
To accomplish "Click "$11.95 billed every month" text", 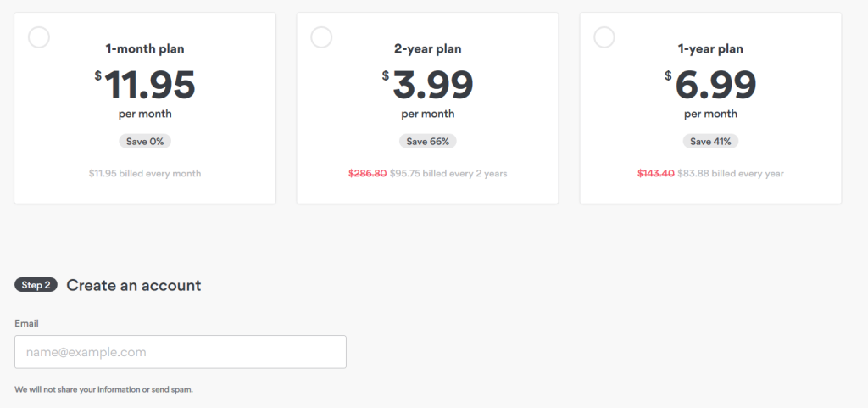I will tap(145, 173).
